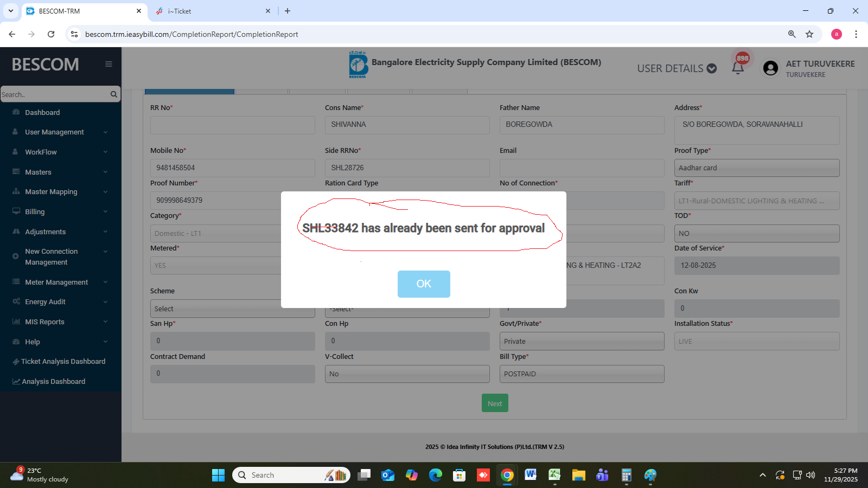Open the browser zoom magnifier icon
Viewport: 868px width, 488px height.
click(792, 34)
